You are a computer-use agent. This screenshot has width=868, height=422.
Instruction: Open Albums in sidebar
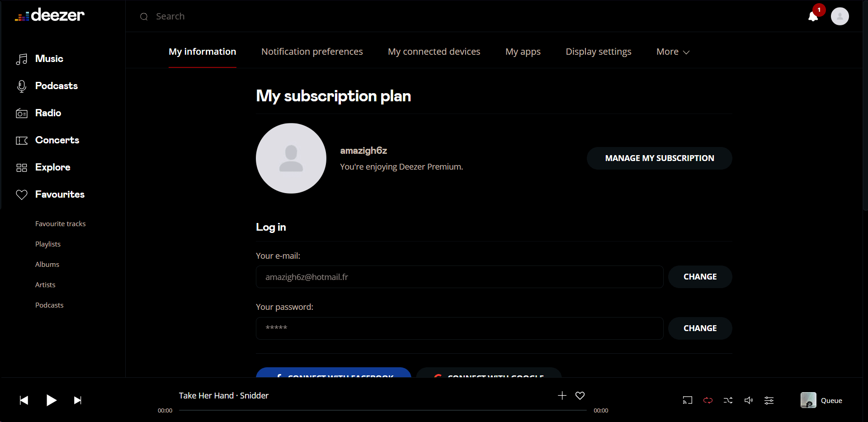click(x=47, y=265)
